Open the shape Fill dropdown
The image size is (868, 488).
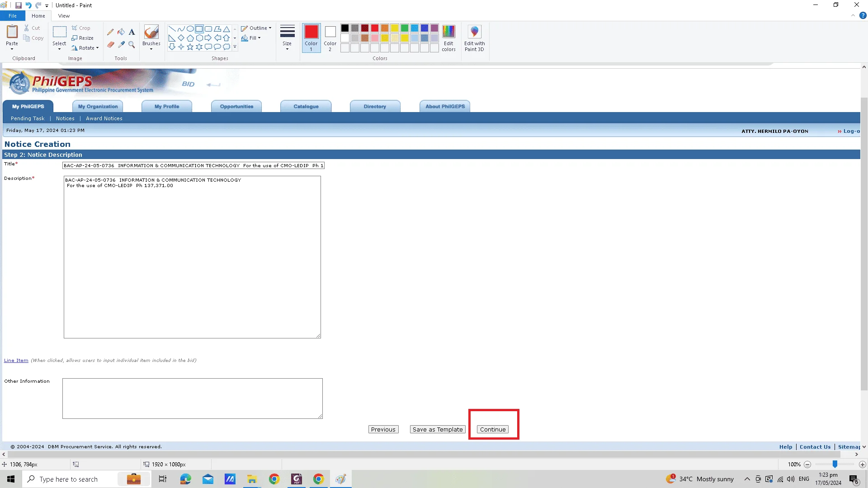point(251,38)
